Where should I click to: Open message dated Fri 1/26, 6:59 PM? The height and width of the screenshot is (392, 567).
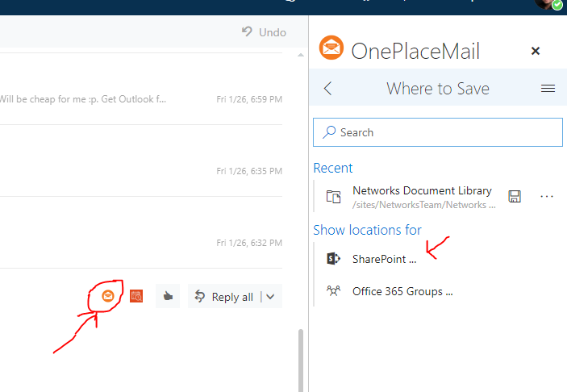pos(141,89)
